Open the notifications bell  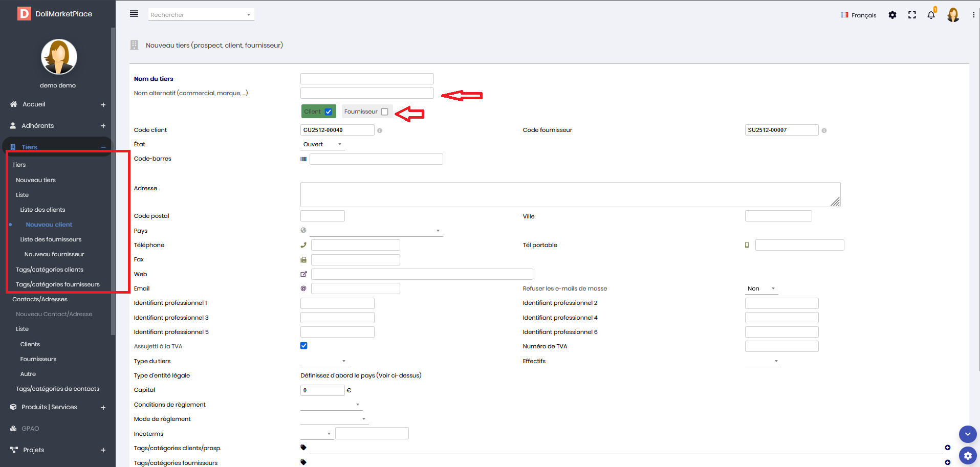[x=931, y=15]
